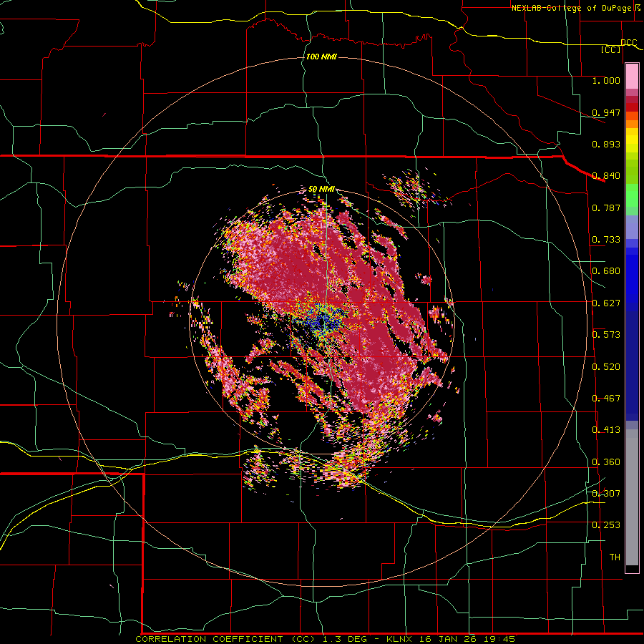Select the 0.413 scale value
Screen dimensions: 644x644
point(606,430)
